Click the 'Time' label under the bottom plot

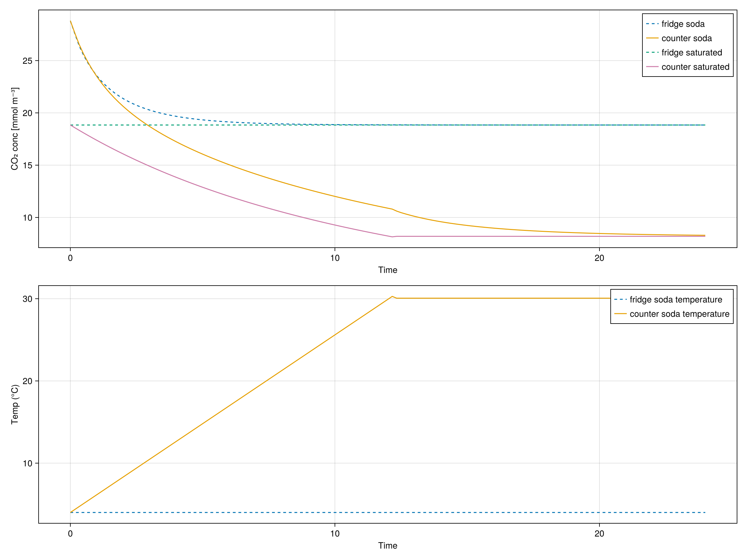click(388, 546)
